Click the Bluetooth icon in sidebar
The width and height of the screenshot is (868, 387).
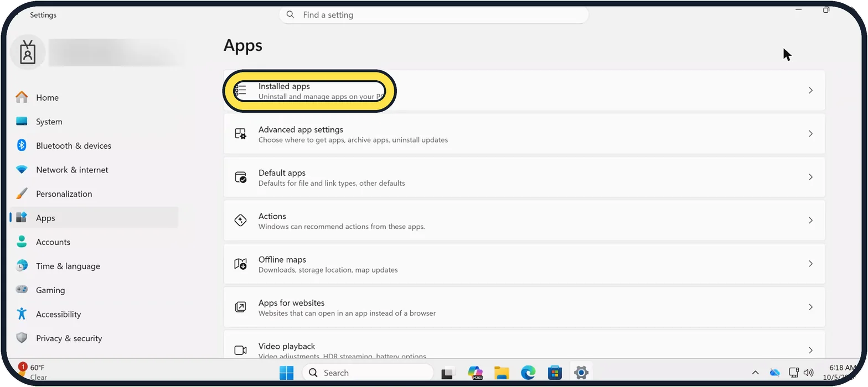pyautogui.click(x=22, y=145)
